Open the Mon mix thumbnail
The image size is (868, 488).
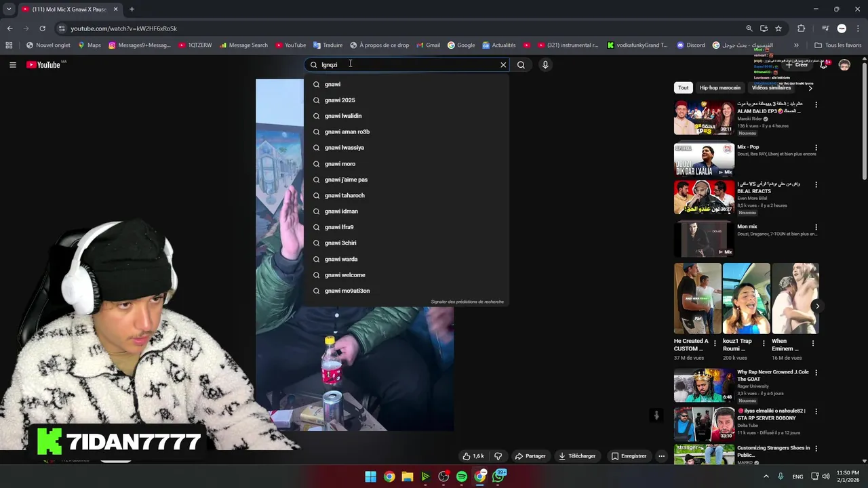point(704,239)
